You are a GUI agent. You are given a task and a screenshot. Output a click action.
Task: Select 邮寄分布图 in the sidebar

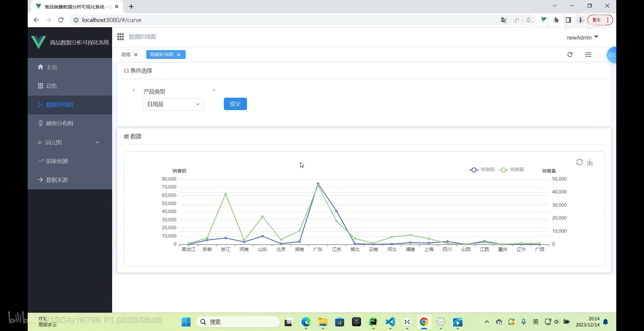click(x=60, y=123)
